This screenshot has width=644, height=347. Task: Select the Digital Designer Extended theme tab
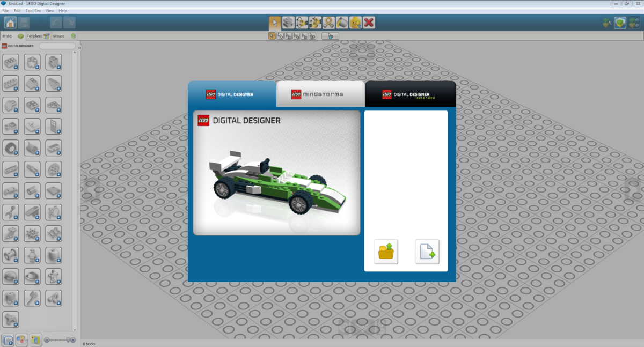[411, 94]
